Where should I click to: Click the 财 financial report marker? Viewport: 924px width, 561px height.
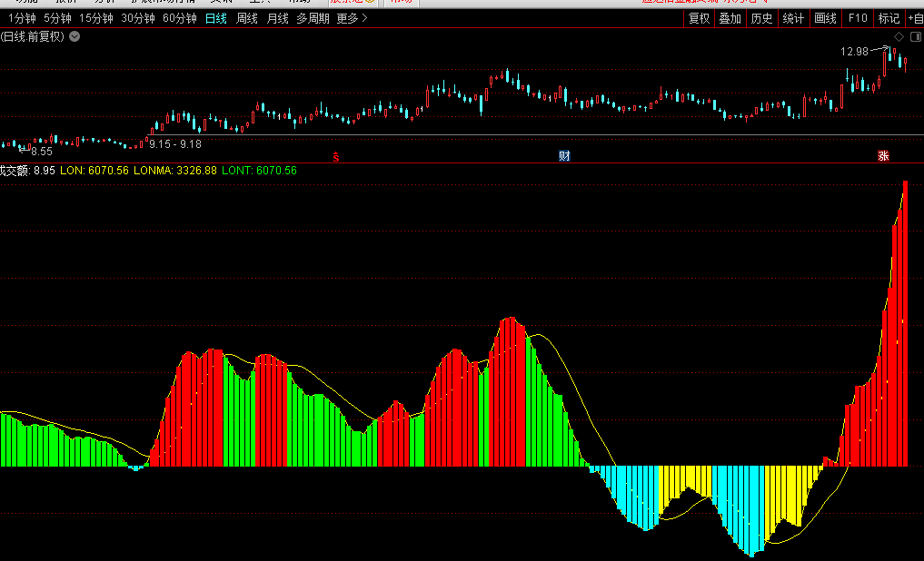click(x=564, y=156)
